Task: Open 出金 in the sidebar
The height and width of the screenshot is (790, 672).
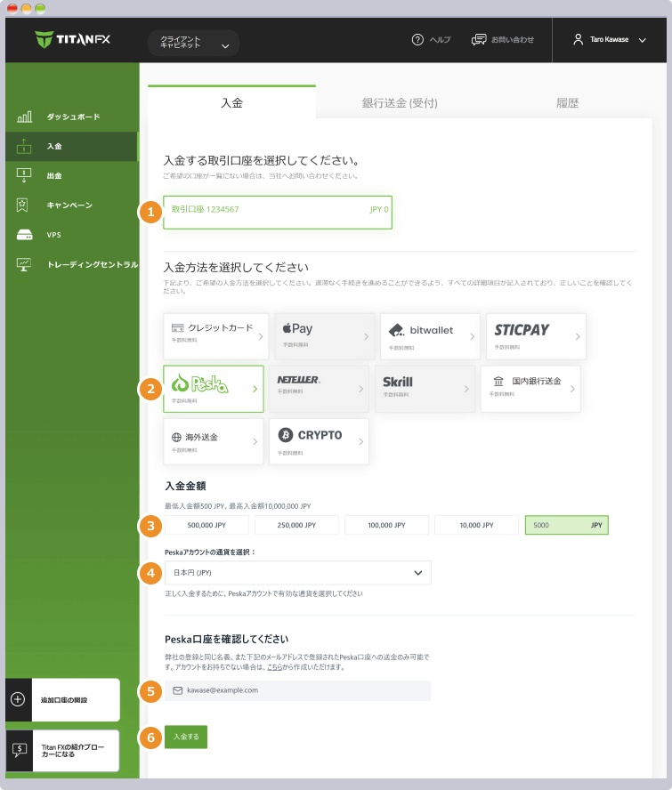Action: coord(71,176)
